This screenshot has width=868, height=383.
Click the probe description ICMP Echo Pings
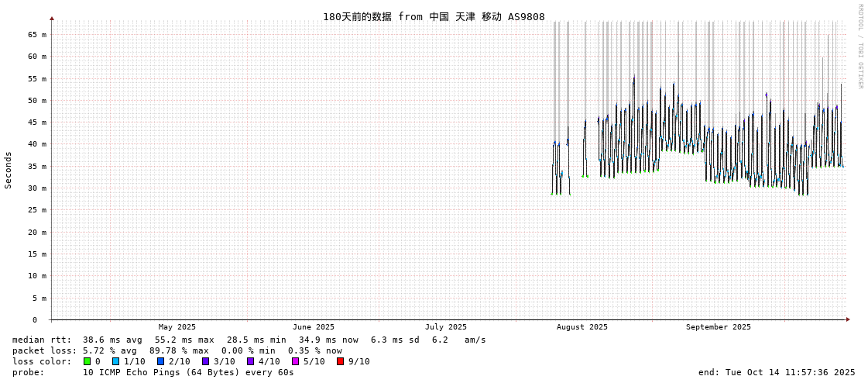pyautogui.click(x=153, y=372)
